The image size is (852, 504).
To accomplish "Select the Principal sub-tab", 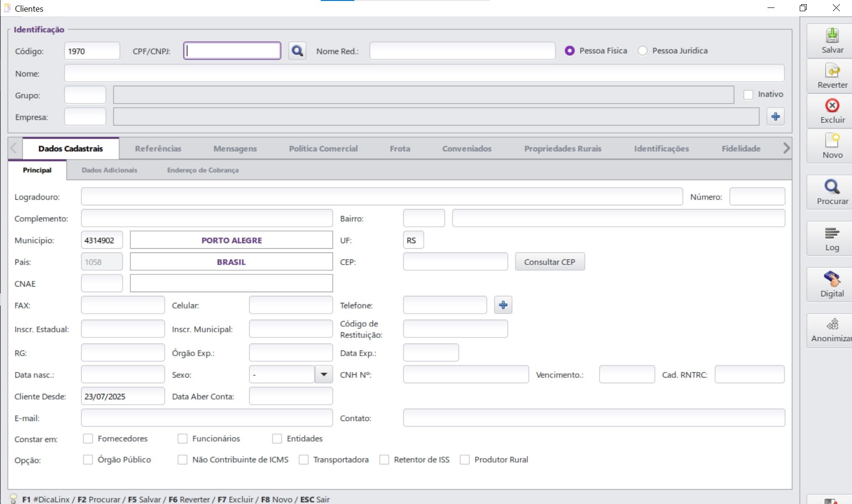I will 37,170.
